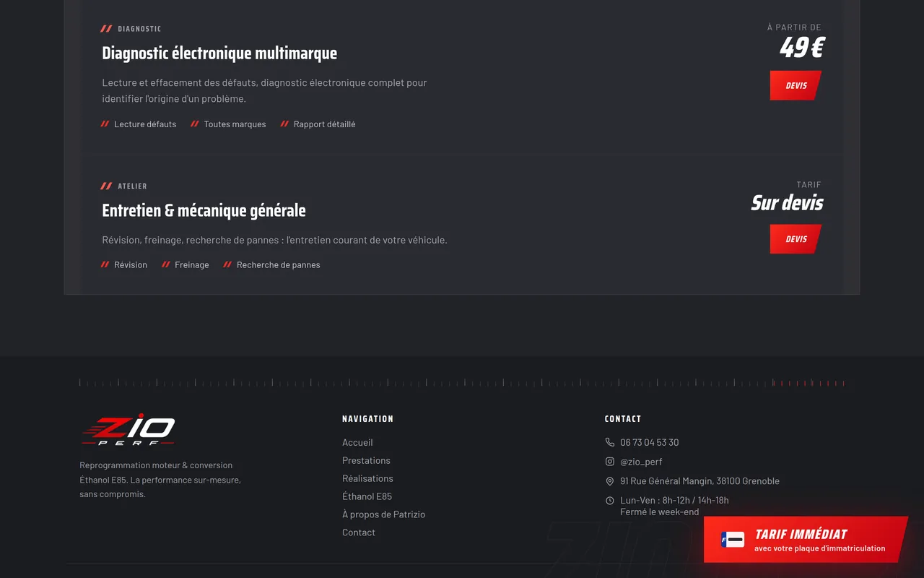Open the Tarif Immédiat floating button
This screenshot has width=924, height=578.
pos(806,540)
